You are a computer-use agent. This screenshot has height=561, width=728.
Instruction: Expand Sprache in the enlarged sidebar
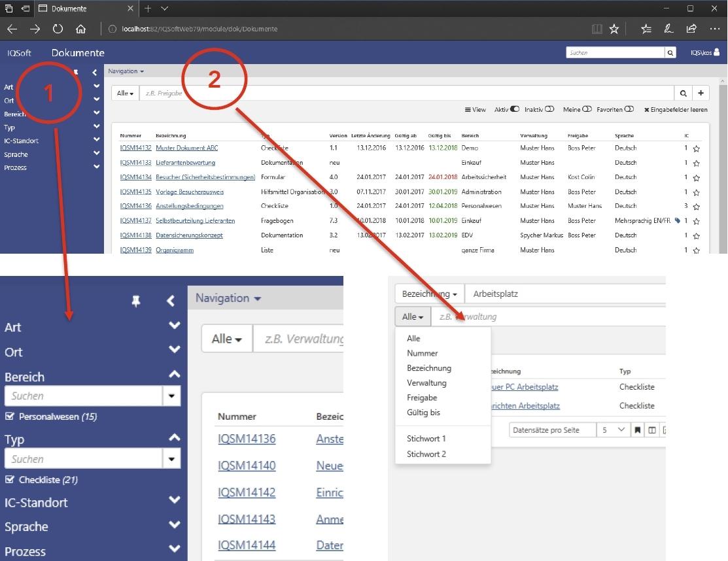174,525
